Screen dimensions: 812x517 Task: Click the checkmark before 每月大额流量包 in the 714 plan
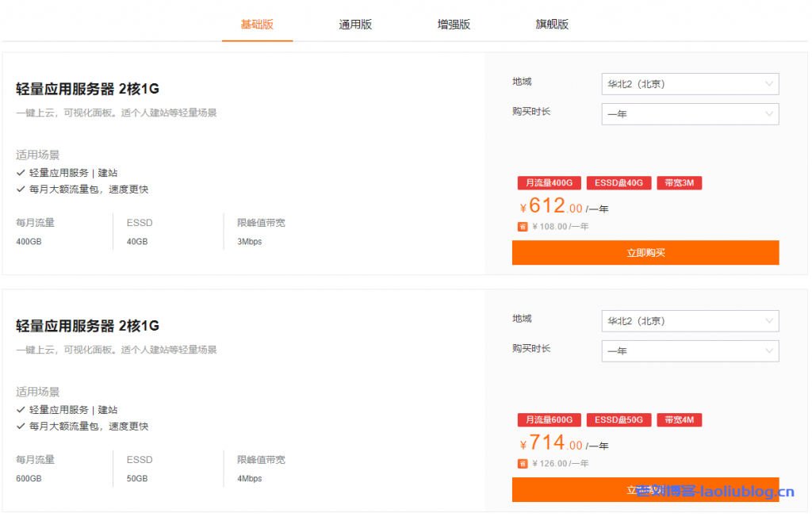(x=21, y=427)
